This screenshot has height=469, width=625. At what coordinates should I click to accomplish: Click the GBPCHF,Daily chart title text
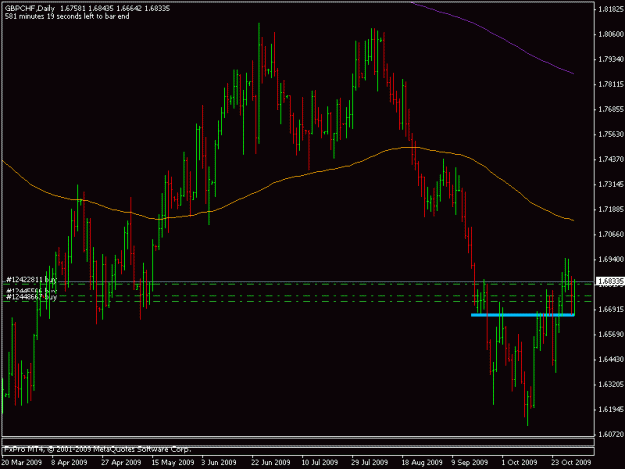tap(30, 8)
